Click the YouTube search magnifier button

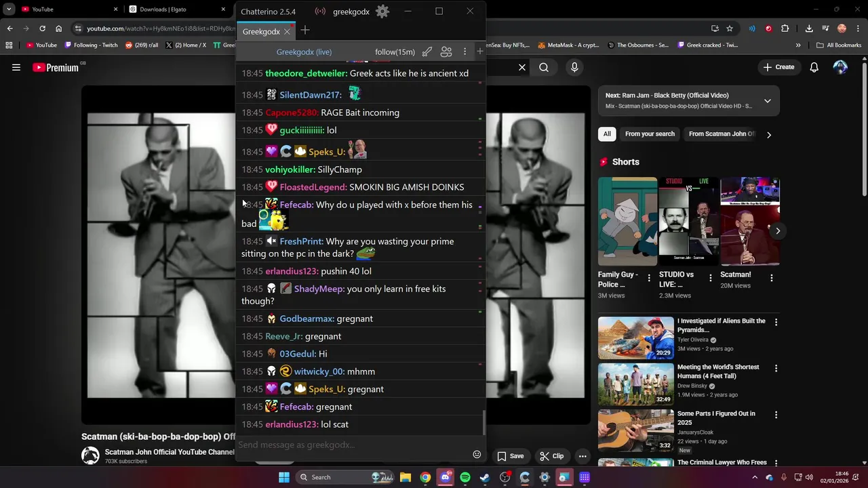click(544, 67)
